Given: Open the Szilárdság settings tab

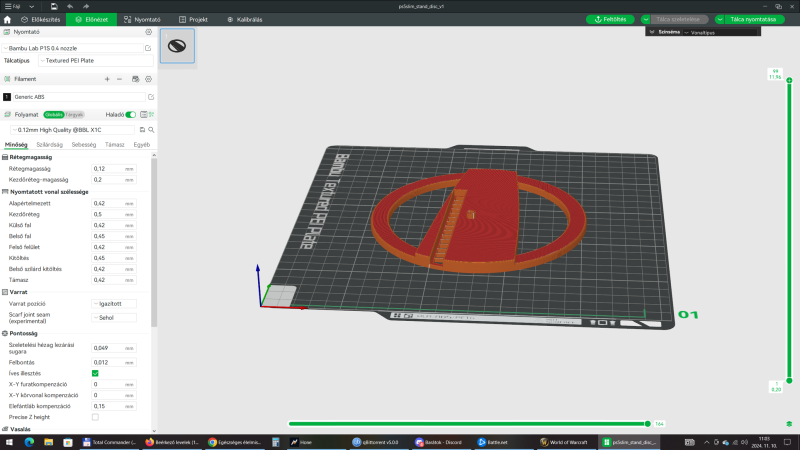Looking at the screenshot, I should coord(49,145).
